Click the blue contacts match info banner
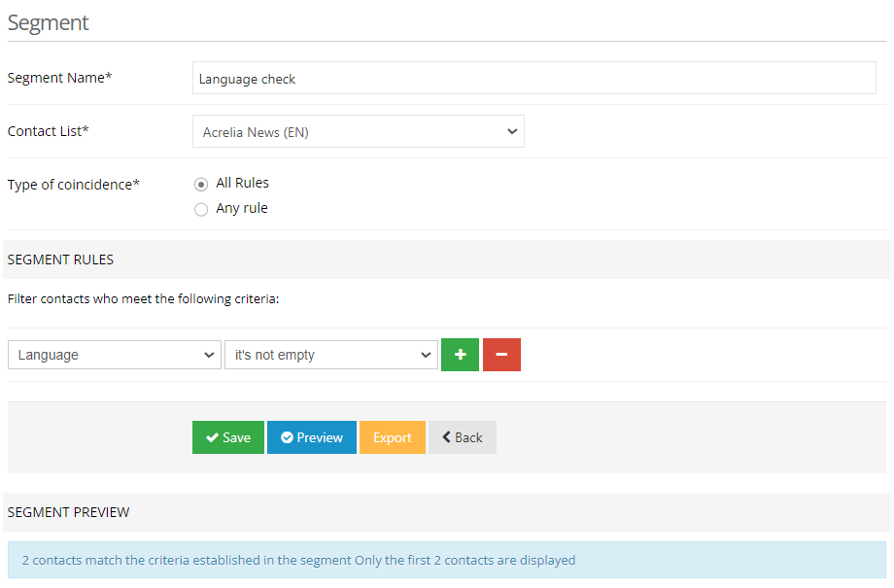The height and width of the screenshot is (588, 894). [x=446, y=560]
